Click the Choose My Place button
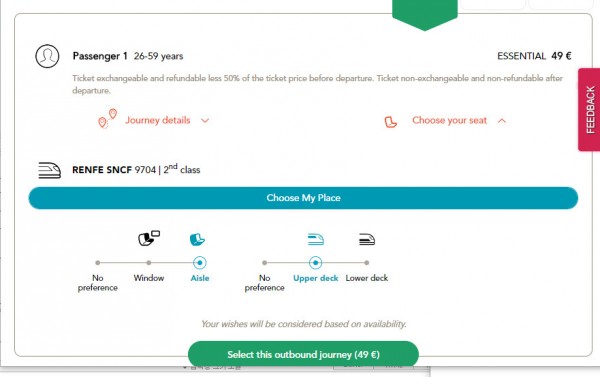The image size is (600, 377). [x=303, y=198]
